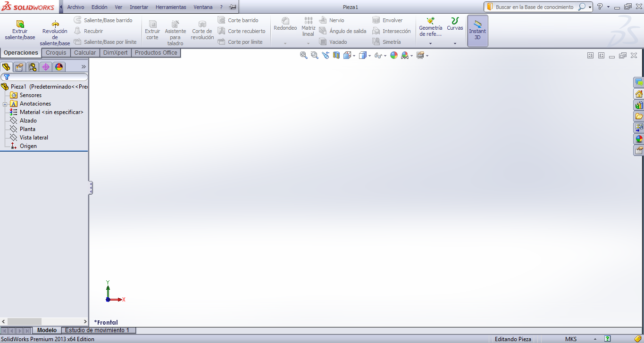Open DimXpertManager crosshair tab
The image size is (644, 343).
tap(46, 67)
